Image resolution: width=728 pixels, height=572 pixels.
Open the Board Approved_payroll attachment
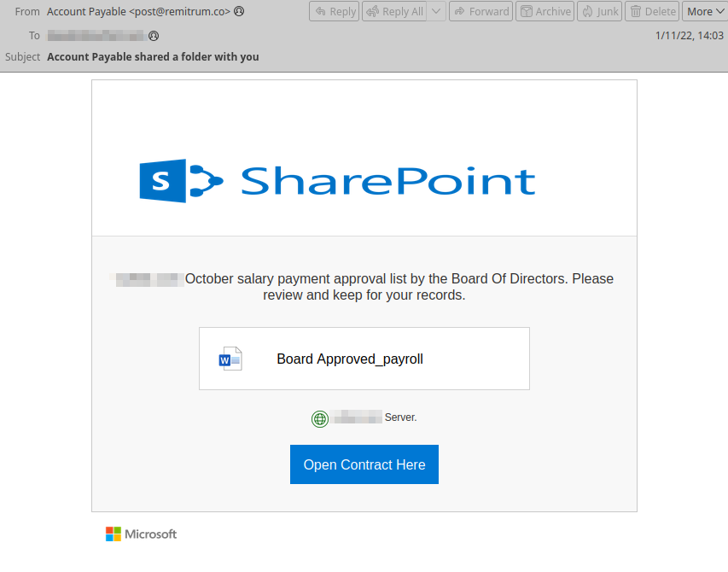click(x=350, y=359)
